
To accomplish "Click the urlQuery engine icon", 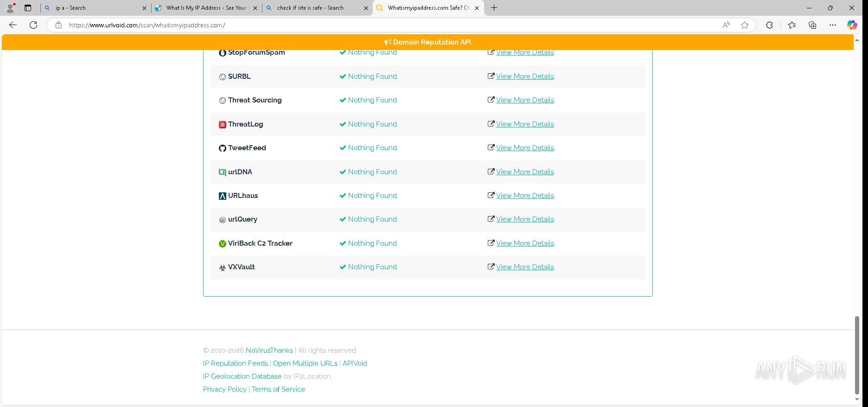I will point(223,220).
